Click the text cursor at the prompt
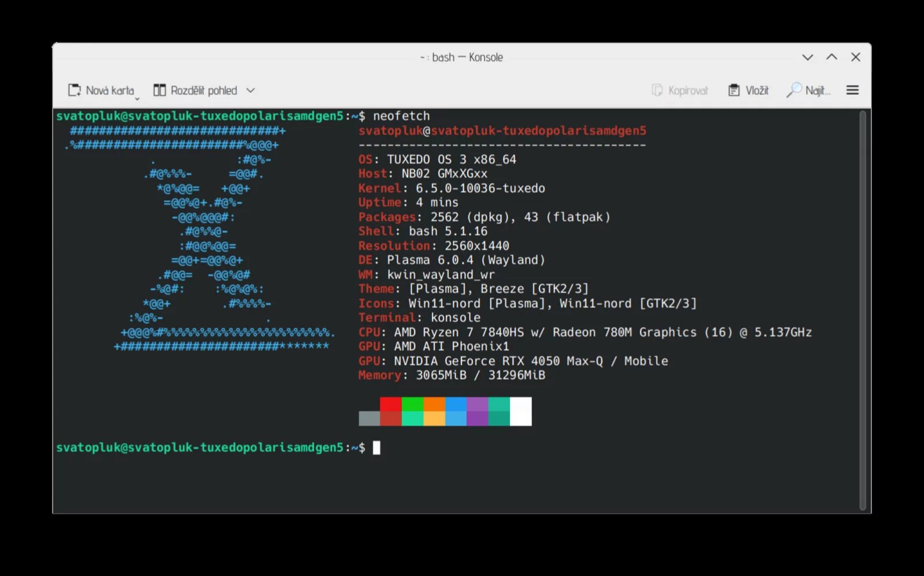Image resolution: width=924 pixels, height=576 pixels. click(377, 448)
